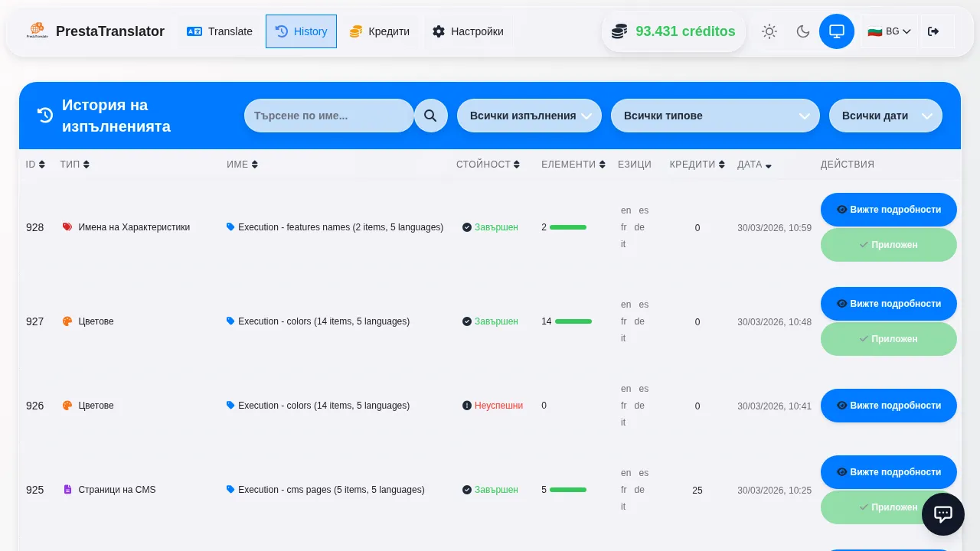Click the red tag icon for row 928
The width and height of the screenshot is (980, 551).
67,227
